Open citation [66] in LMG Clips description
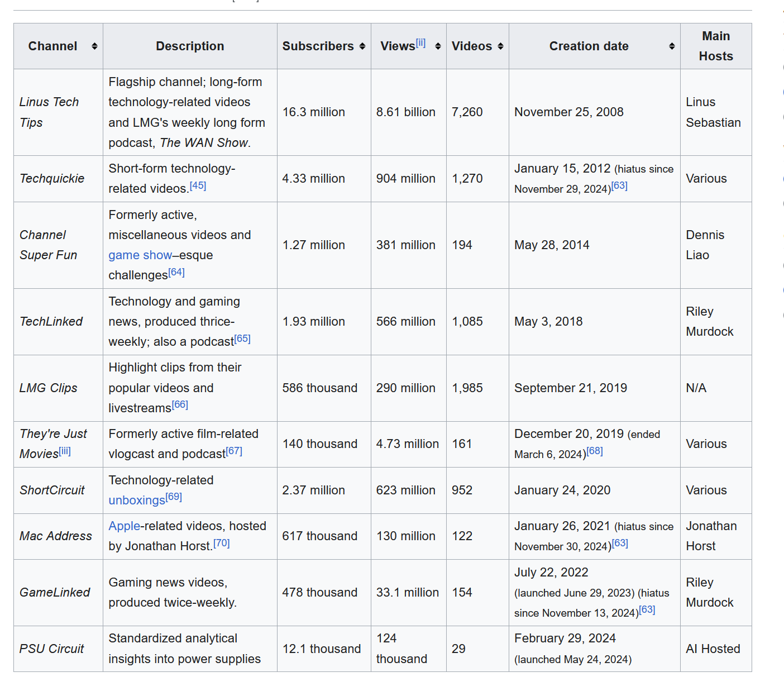Image resolution: width=784 pixels, height=691 pixels. [x=180, y=404]
